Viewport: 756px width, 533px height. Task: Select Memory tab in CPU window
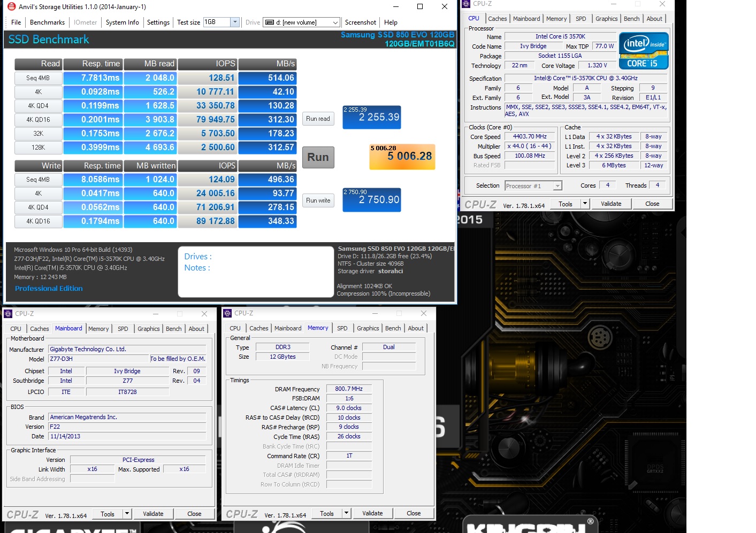coord(556,19)
